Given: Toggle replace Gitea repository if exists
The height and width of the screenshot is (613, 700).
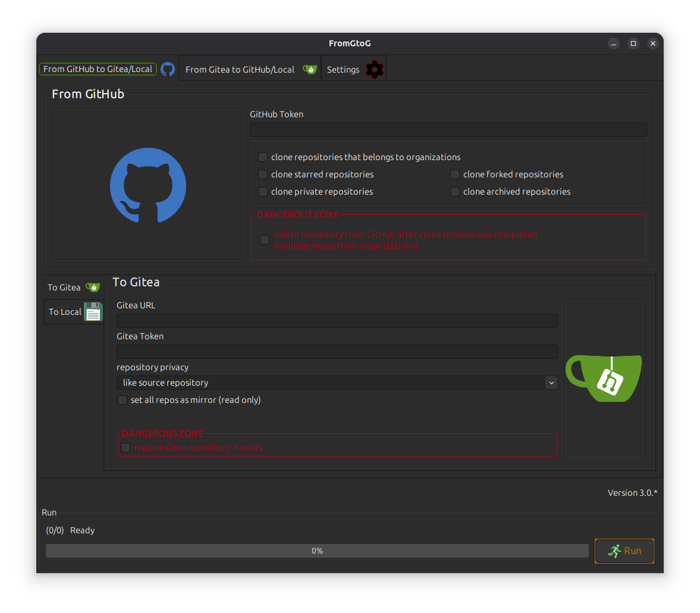Looking at the screenshot, I should 125,448.
